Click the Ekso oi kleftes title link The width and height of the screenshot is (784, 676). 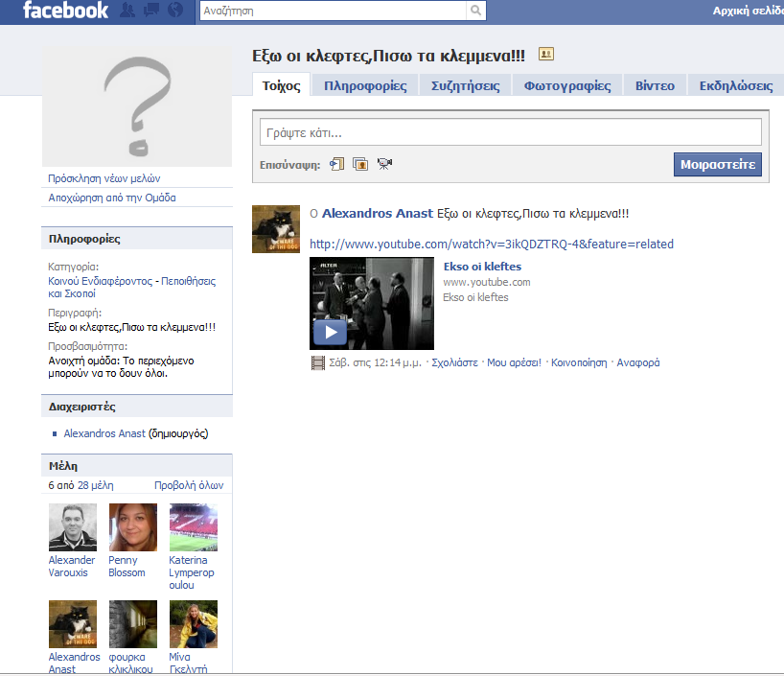482,267
